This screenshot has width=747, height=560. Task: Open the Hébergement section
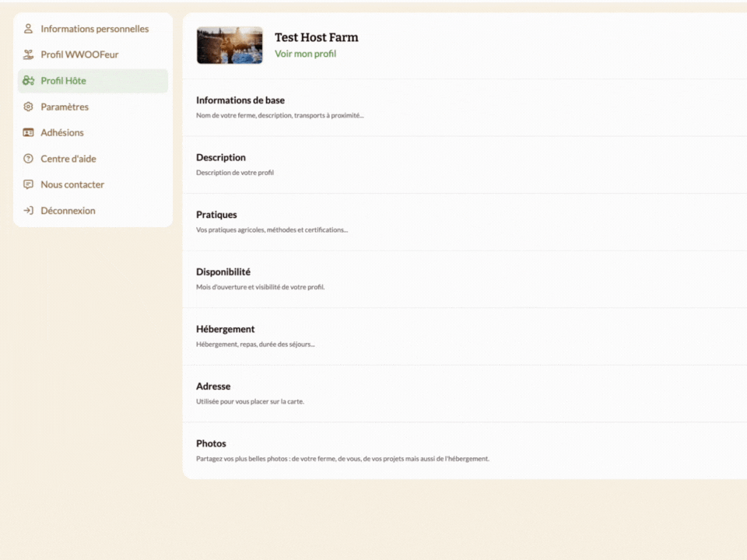click(465, 336)
